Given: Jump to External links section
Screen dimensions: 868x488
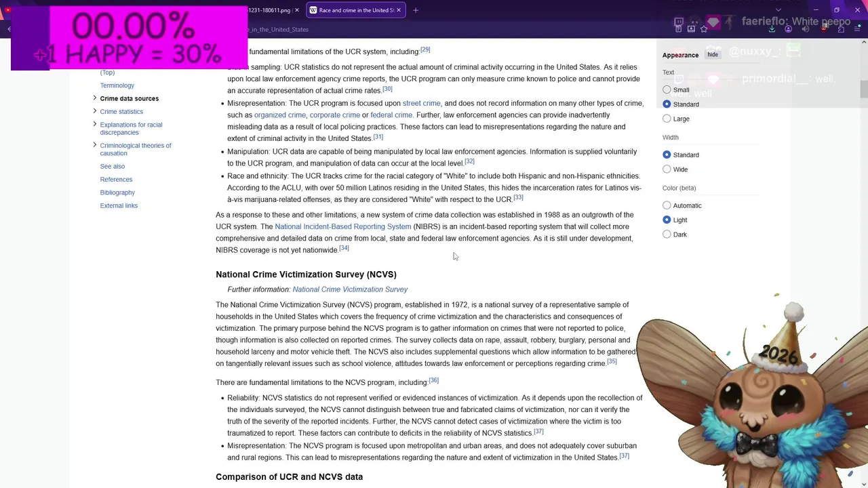Looking at the screenshot, I should 119,205.
